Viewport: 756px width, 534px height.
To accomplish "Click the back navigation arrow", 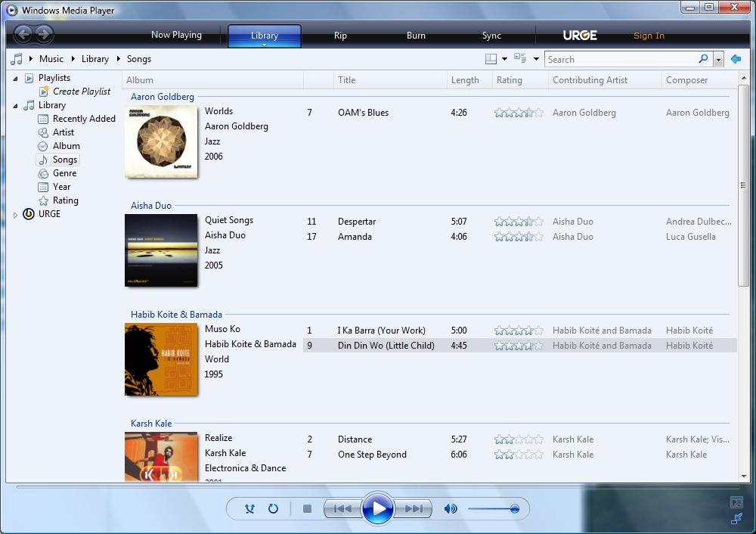I will click(x=23, y=34).
